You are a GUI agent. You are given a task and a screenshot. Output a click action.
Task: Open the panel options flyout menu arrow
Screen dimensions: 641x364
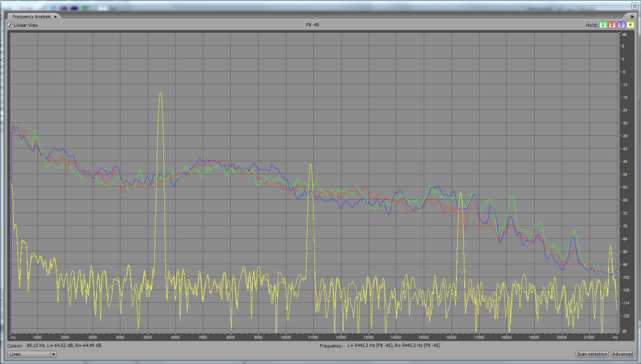point(632,17)
